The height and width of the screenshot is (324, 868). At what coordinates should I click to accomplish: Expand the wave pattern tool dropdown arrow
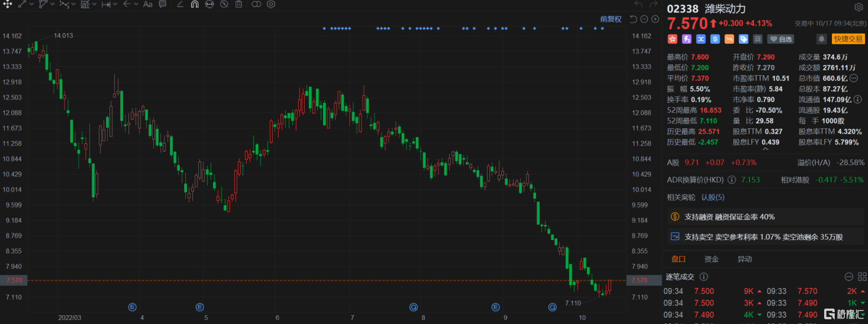click(74, 5)
